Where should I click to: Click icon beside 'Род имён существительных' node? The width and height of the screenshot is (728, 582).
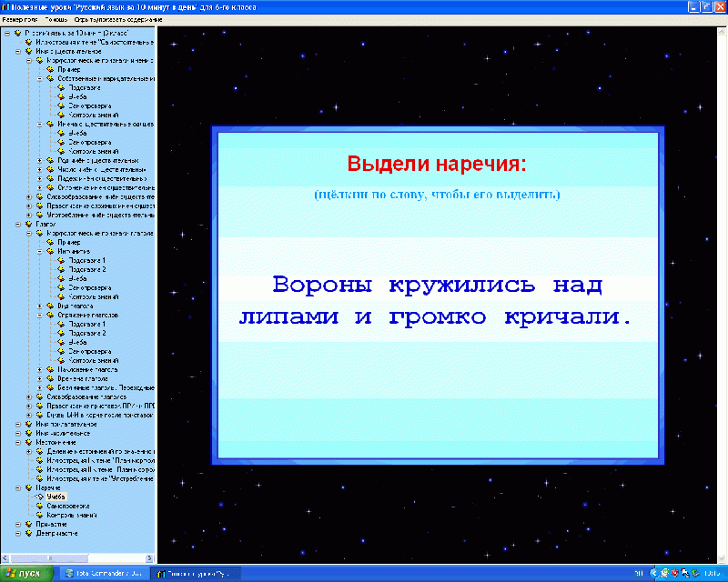click(50, 161)
